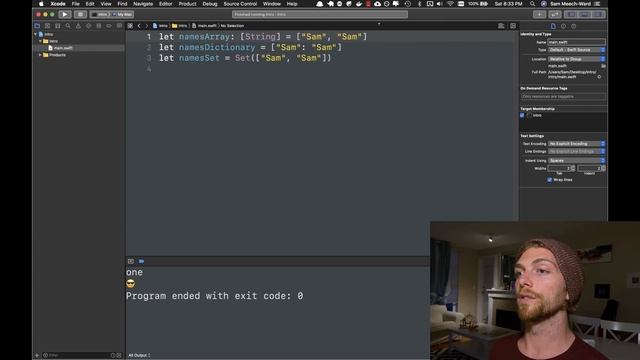This screenshot has height=360, width=640.
Task: Collapse the intro project root
Action: [36, 34]
